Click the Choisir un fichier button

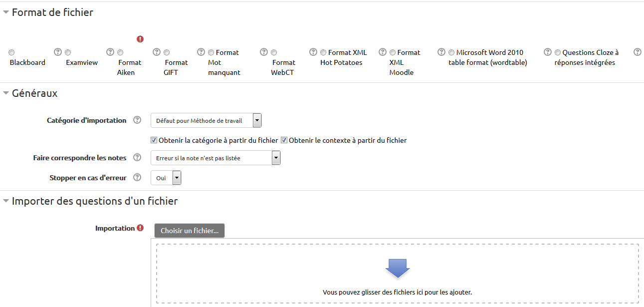pyautogui.click(x=190, y=231)
